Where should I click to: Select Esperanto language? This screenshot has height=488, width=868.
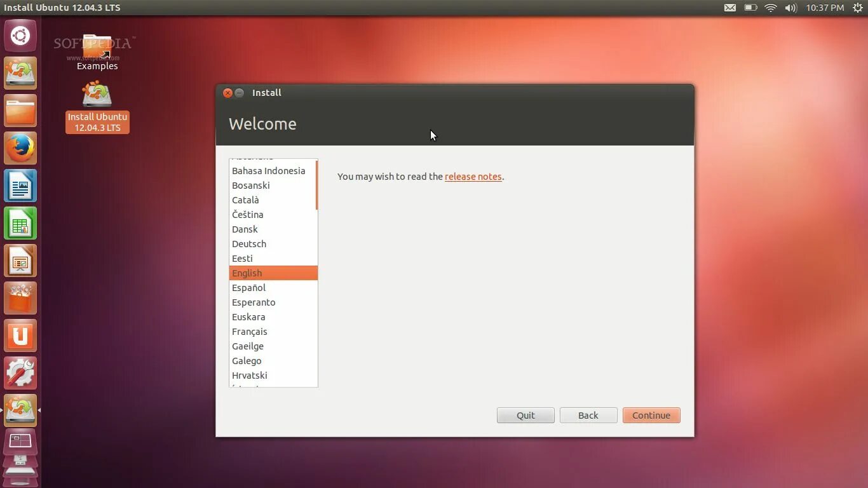click(273, 302)
